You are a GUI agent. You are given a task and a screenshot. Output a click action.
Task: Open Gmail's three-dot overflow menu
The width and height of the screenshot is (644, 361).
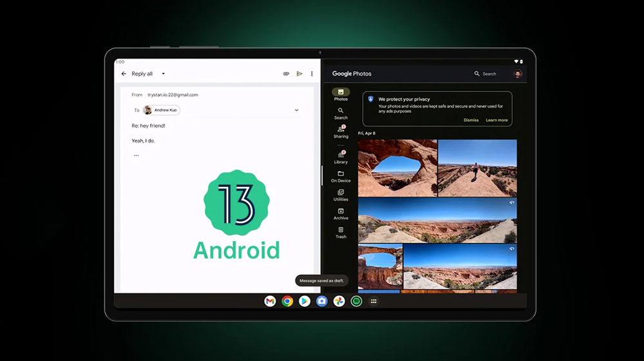coord(312,73)
